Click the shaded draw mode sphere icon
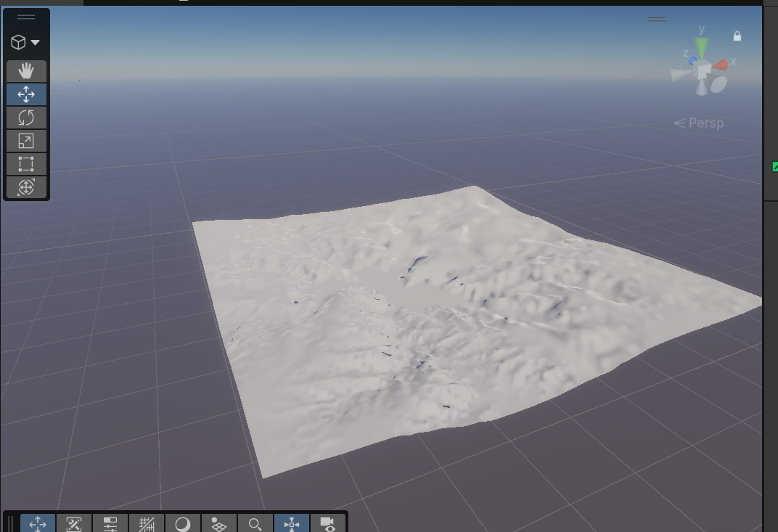778x532 pixels. pos(183,523)
